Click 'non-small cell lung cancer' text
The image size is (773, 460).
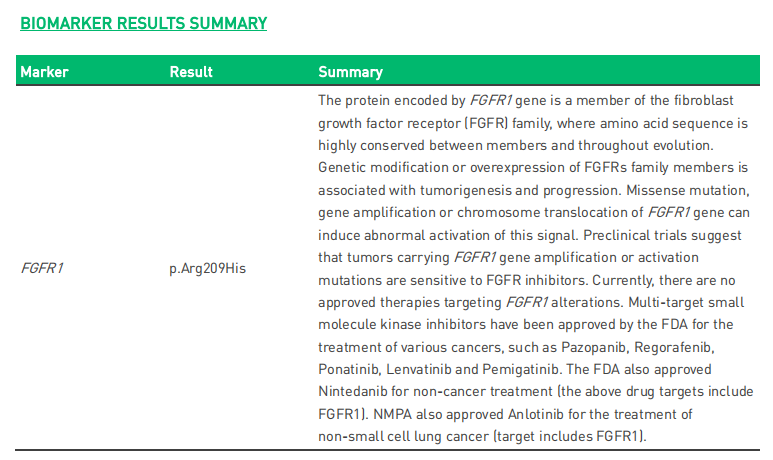click(403, 437)
